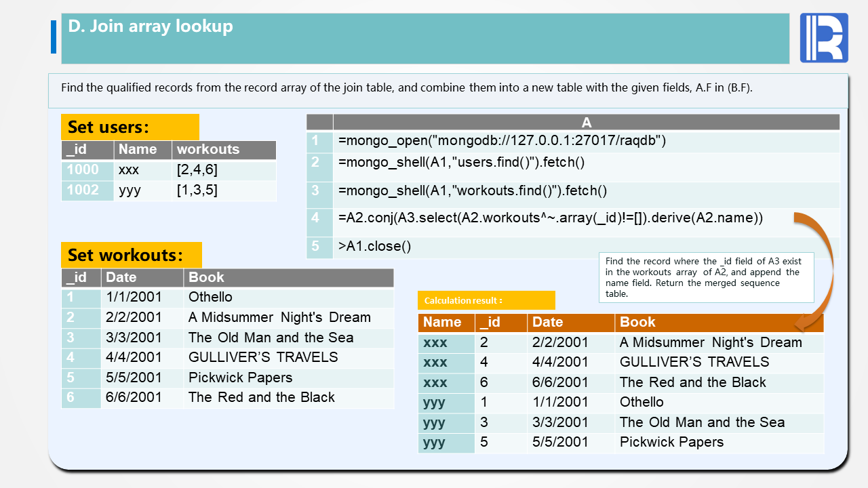Click row number 4 of code grid
Screen dimensions: 868x488
click(319, 222)
